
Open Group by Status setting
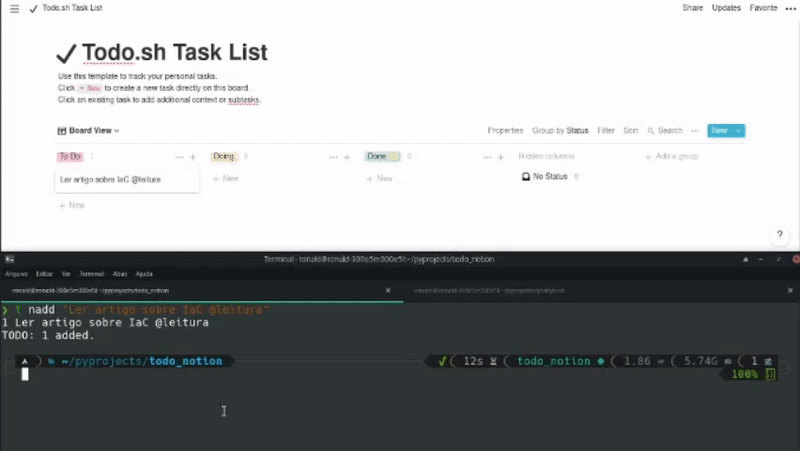560,131
